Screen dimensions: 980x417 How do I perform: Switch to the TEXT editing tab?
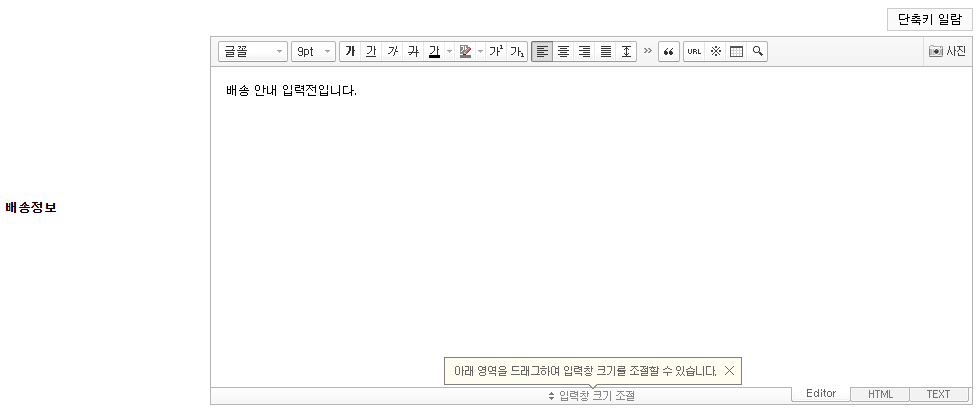938,394
